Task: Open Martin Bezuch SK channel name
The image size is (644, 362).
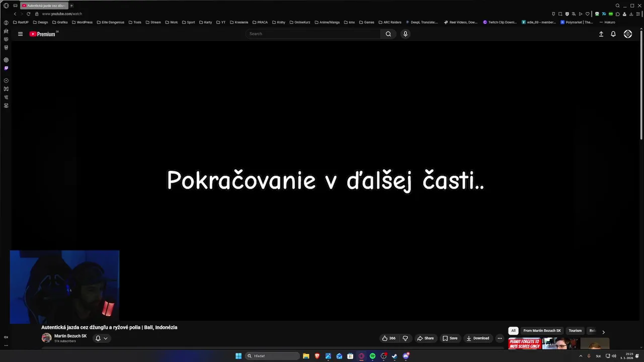Action: [x=70, y=336]
